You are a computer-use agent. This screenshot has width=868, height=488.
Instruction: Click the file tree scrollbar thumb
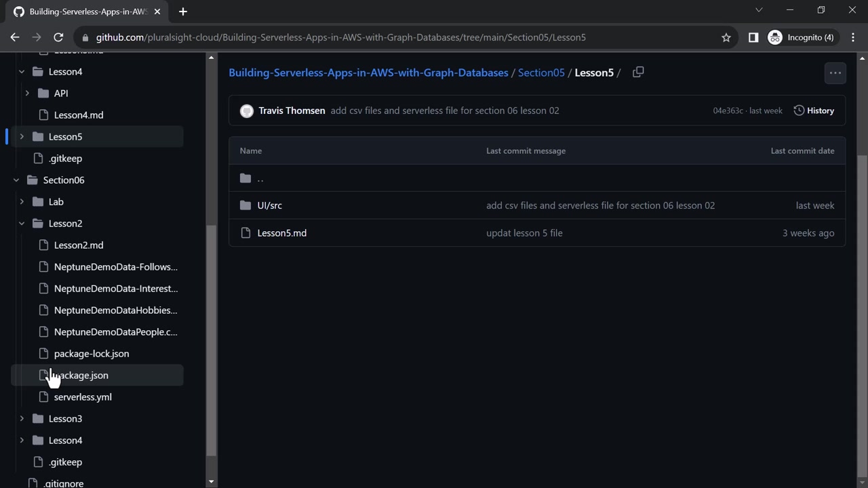click(211, 340)
